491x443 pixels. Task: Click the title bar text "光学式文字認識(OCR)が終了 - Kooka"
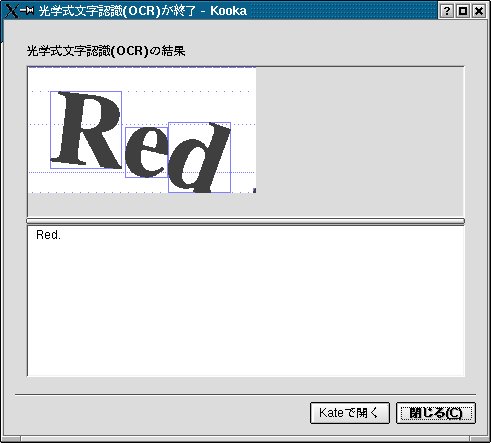tap(143, 11)
